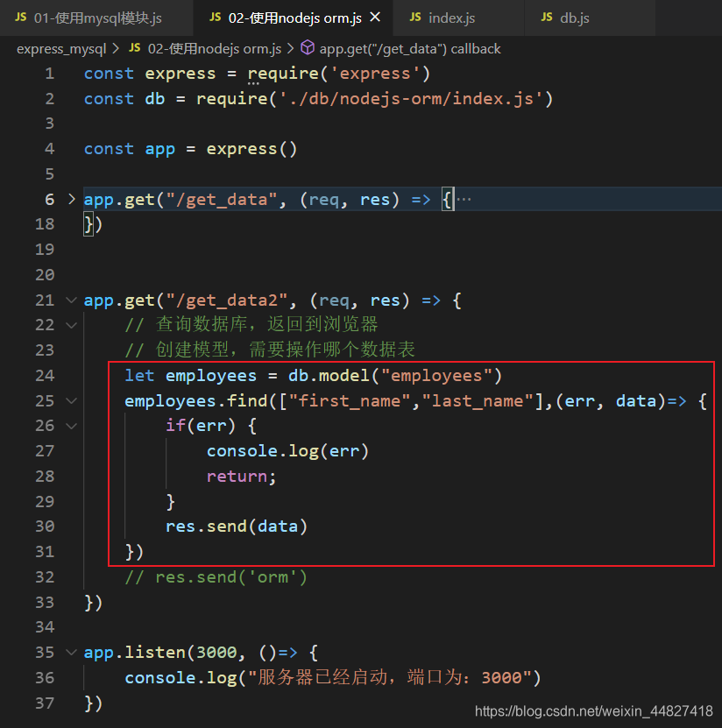Click line number 37 in the gutter
This screenshot has width=722, height=728.
(x=45, y=703)
